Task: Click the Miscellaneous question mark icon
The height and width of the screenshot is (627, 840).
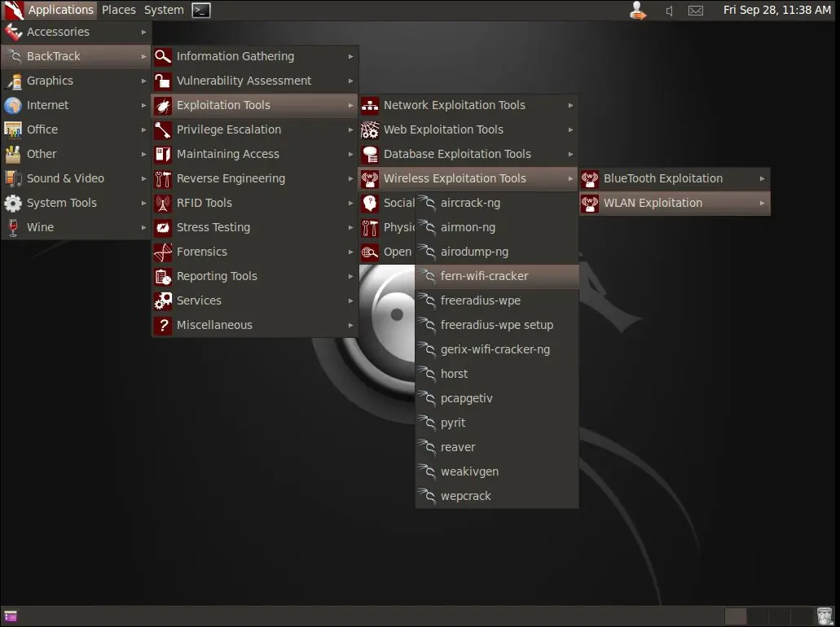Action: (x=163, y=326)
